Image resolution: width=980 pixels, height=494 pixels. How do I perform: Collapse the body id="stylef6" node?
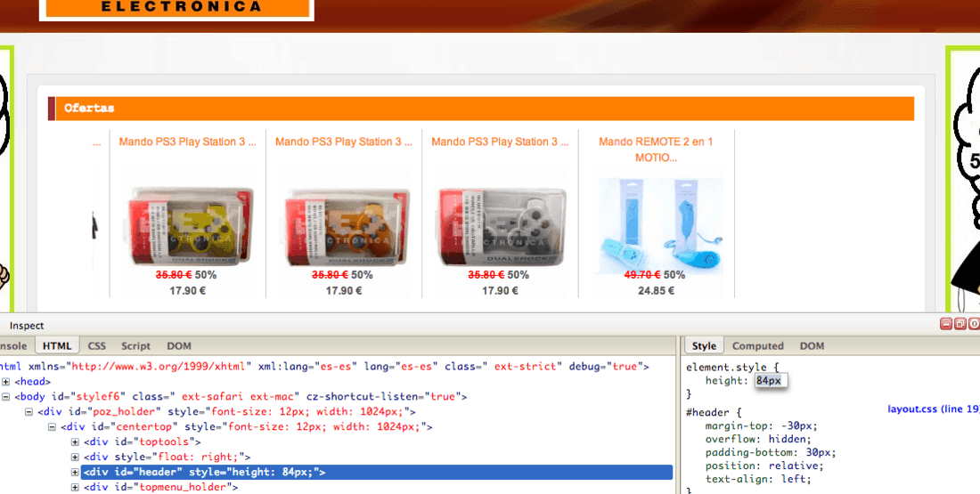pos(5,397)
